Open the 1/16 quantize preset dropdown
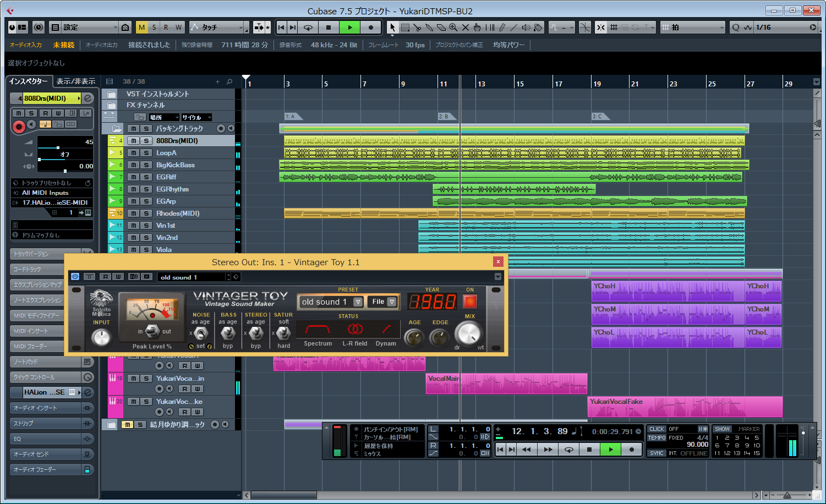Viewport: 826px width, 504px height. tap(786, 27)
